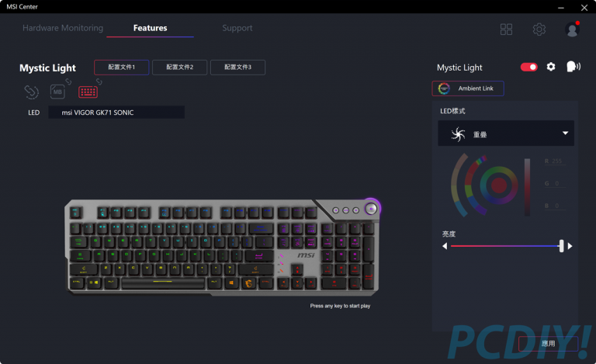Select the keyboard device icon

click(88, 92)
